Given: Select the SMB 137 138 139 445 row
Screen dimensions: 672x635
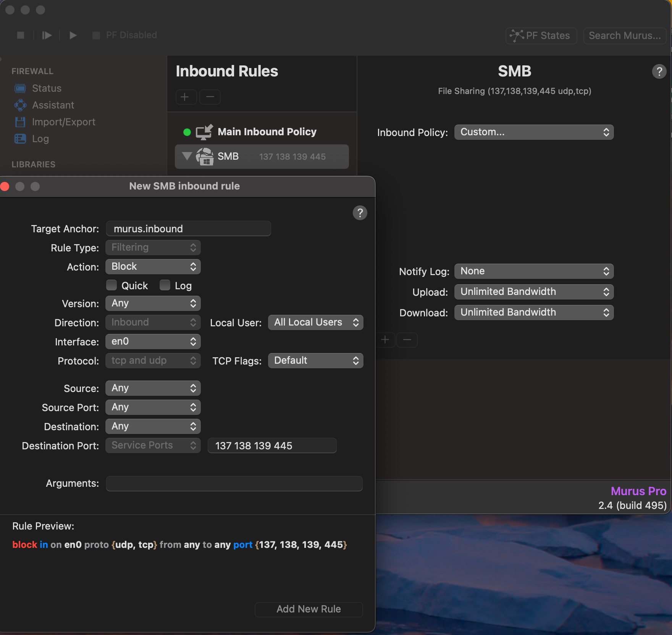Looking at the screenshot, I should (262, 157).
